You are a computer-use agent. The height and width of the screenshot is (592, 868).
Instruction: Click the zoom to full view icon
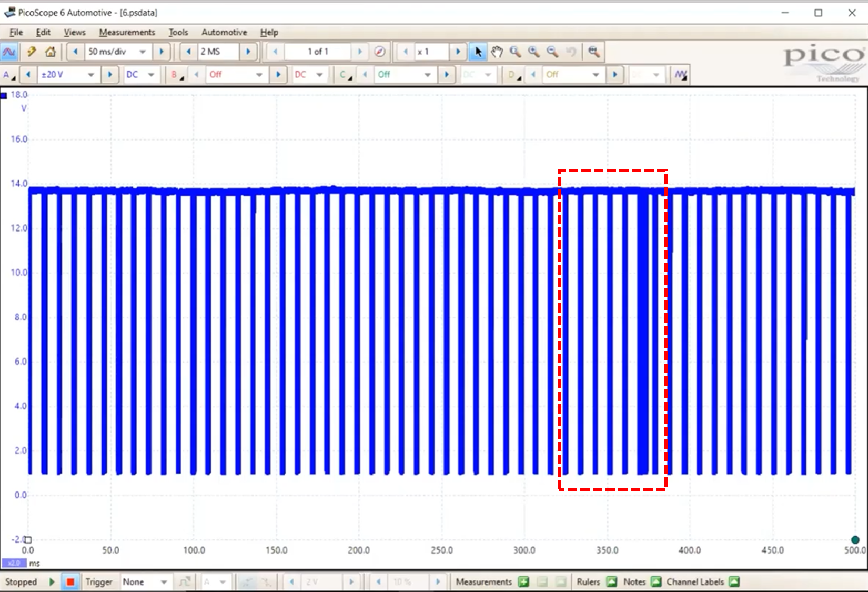click(593, 52)
